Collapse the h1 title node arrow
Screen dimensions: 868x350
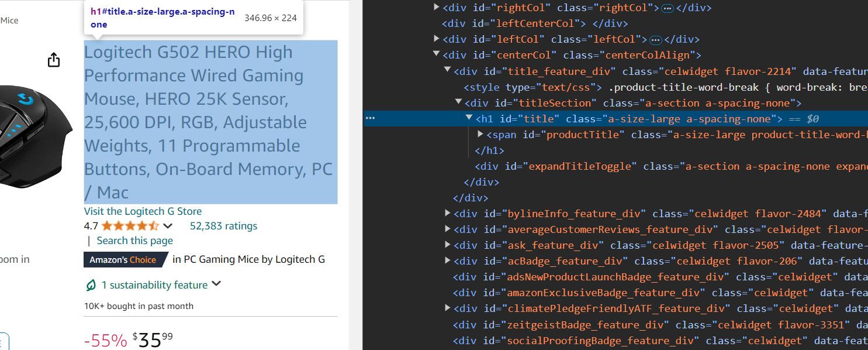pyautogui.click(x=469, y=118)
